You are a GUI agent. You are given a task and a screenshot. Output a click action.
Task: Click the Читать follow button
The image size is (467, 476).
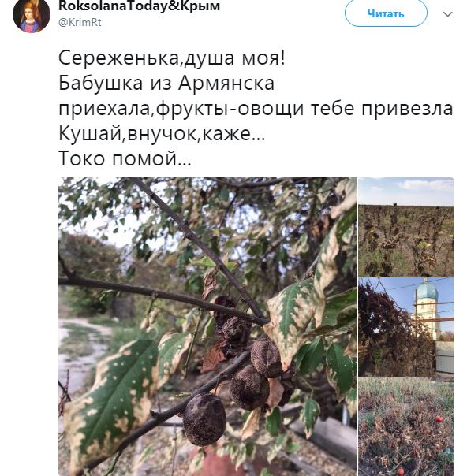[x=386, y=13]
